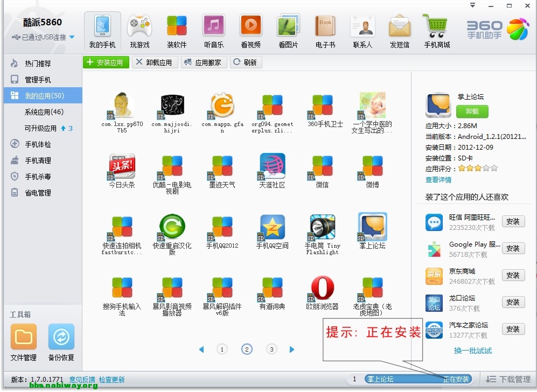Open 备份恢复 backup restore icon
Viewport: 537px width, 392px height.
tap(61, 338)
